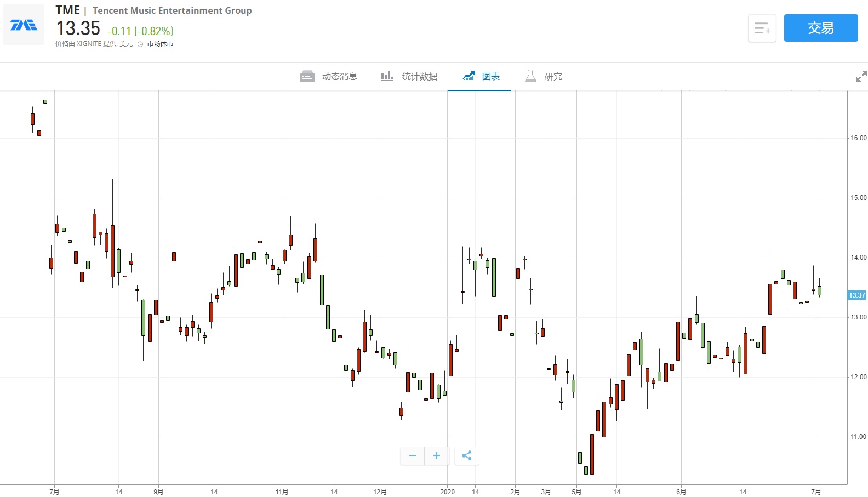Click the 2020 time axis label

(x=448, y=492)
